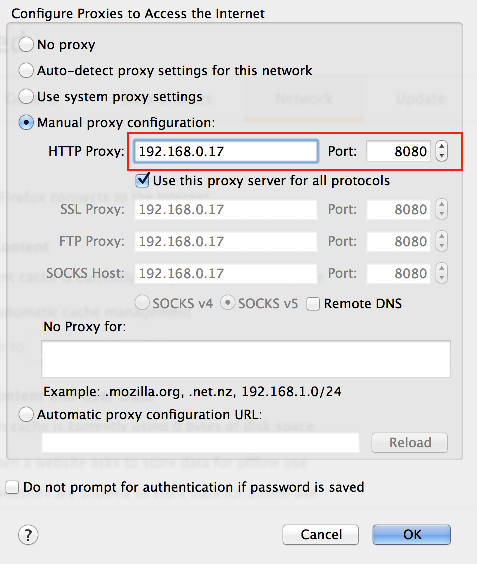Screen dimensions: 477x564
Task: Increase HTTP port with the stepper up arrow
Action: pos(441,146)
